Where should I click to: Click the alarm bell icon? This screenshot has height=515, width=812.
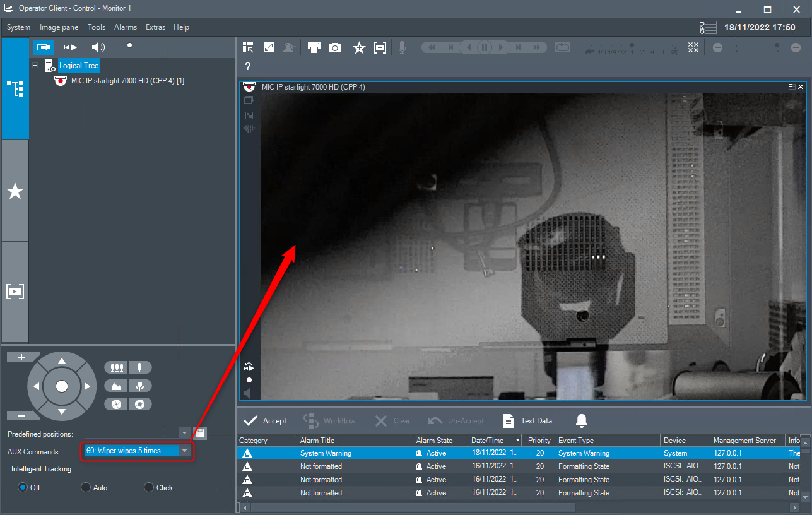[582, 421]
